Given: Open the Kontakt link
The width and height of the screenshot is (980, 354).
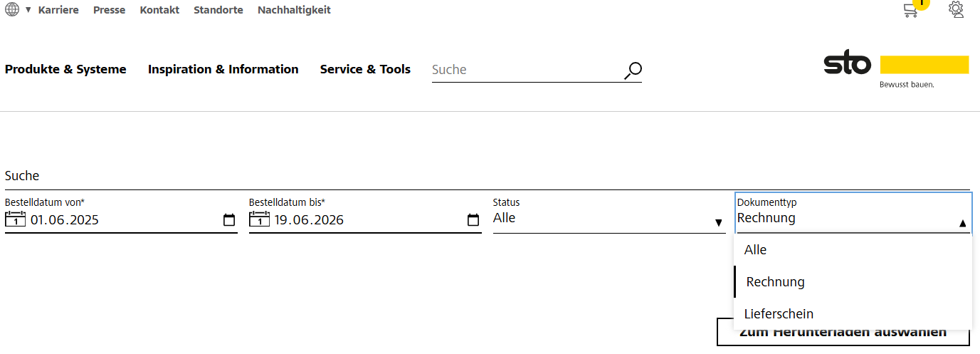Looking at the screenshot, I should [159, 10].
